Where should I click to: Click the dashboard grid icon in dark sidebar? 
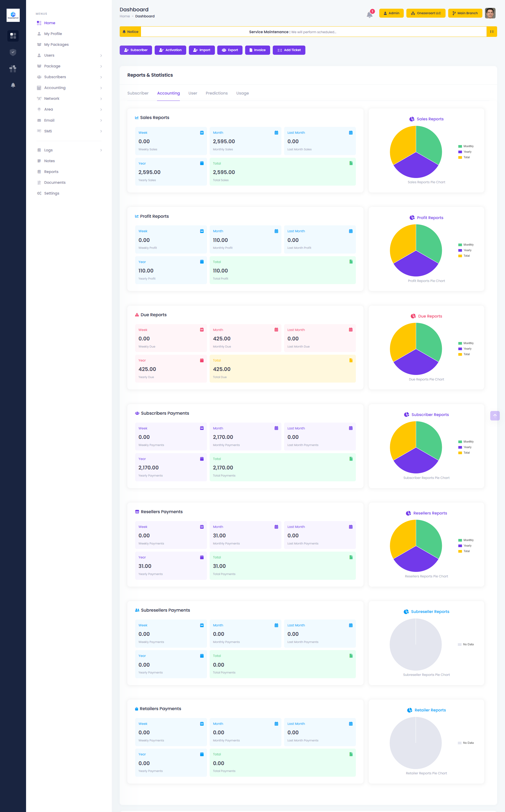[x=13, y=36]
